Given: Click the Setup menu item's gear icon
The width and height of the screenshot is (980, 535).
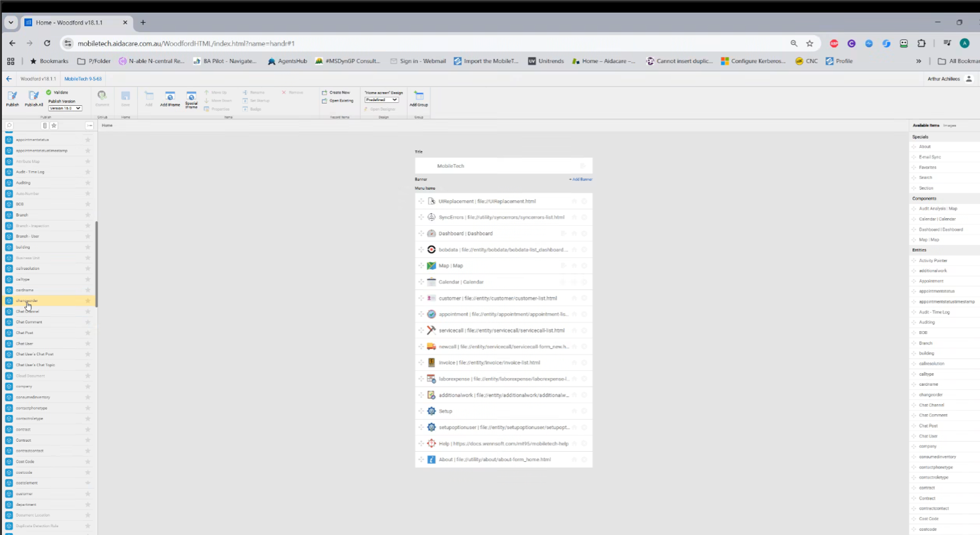Looking at the screenshot, I should point(431,411).
